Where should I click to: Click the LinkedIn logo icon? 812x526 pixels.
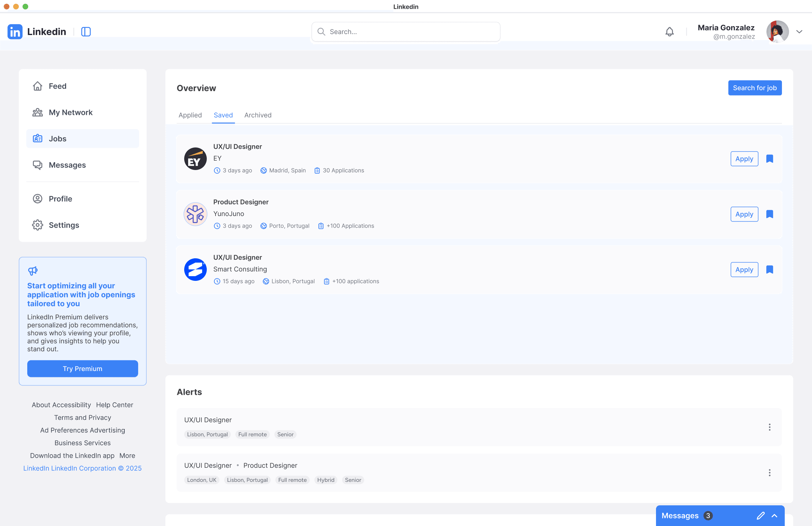tap(15, 32)
